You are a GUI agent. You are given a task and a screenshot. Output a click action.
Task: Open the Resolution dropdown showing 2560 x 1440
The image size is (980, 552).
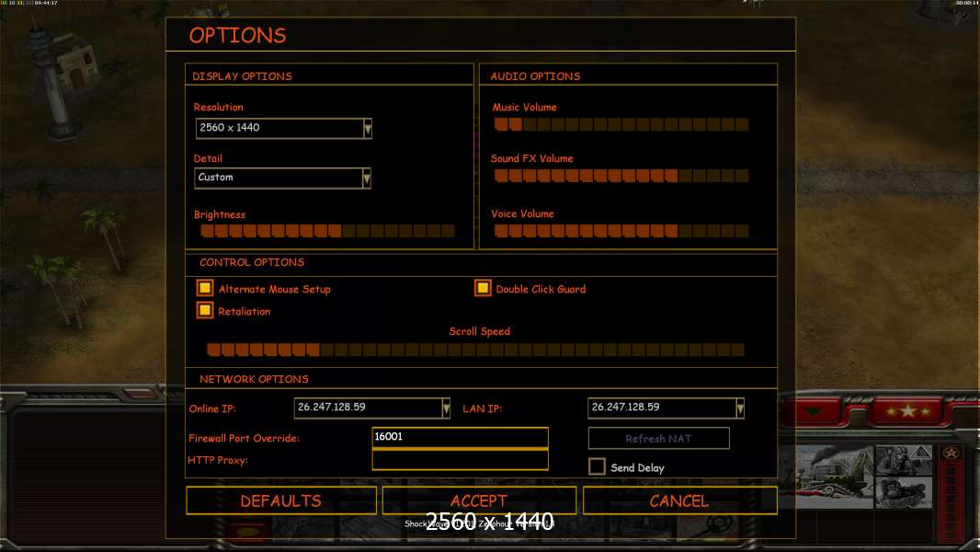point(284,128)
